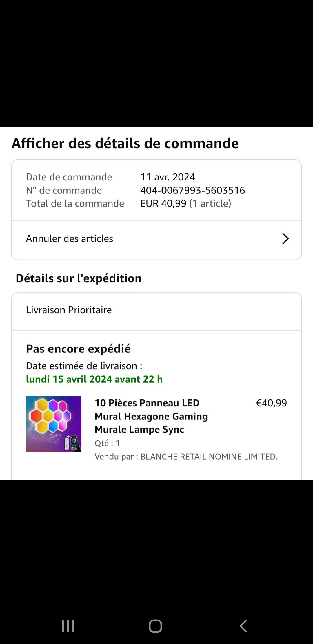This screenshot has width=313, height=644.
Task: Open the 10 Pièces Panneau LED product title
Action: [151, 416]
